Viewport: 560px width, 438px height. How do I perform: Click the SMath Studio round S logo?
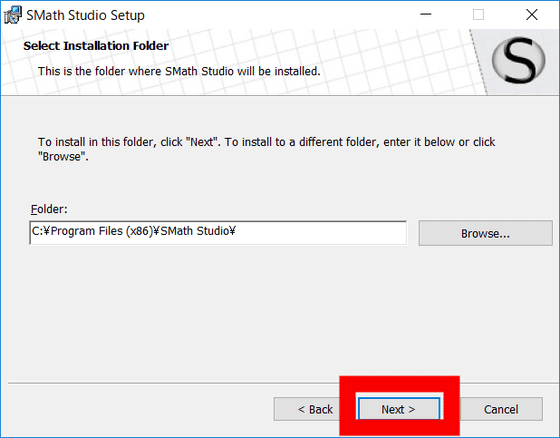point(518,60)
